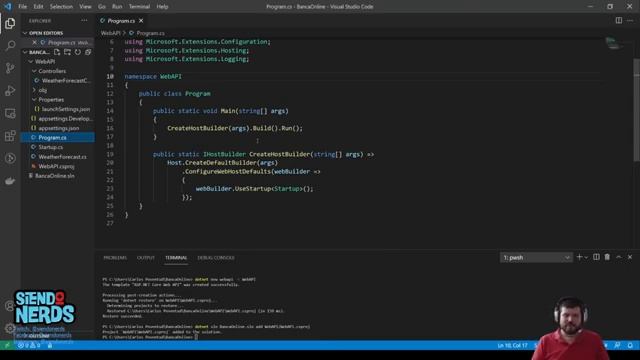Open the View menu
The height and width of the screenshot is (360, 640).
click(x=85, y=7)
